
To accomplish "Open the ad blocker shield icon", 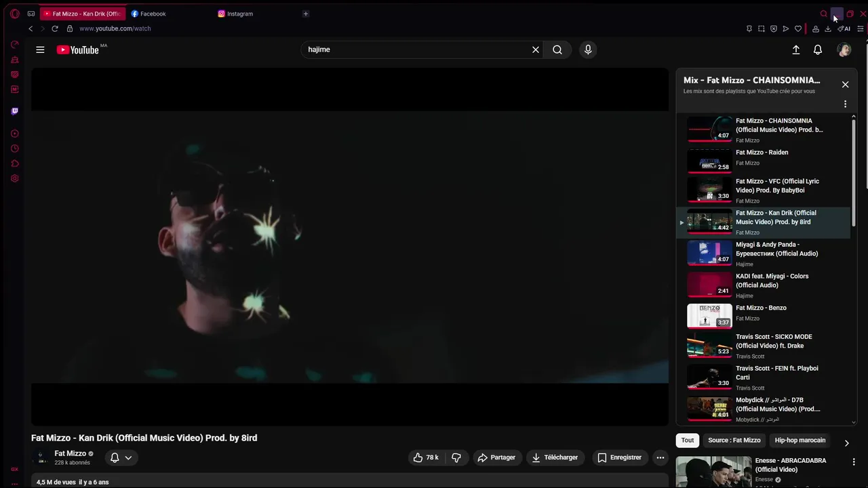I will point(773,28).
